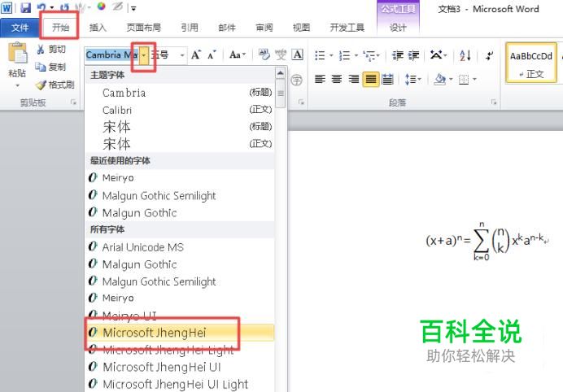This screenshot has height=392, width=563.
Task: Toggle the Character Border boxed A button
Action: 297,55
